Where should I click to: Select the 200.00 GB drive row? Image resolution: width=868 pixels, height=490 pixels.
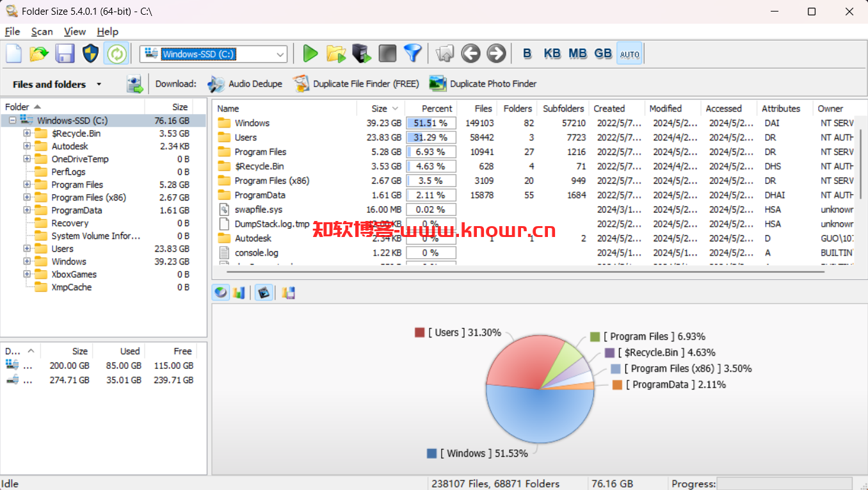[99, 366]
